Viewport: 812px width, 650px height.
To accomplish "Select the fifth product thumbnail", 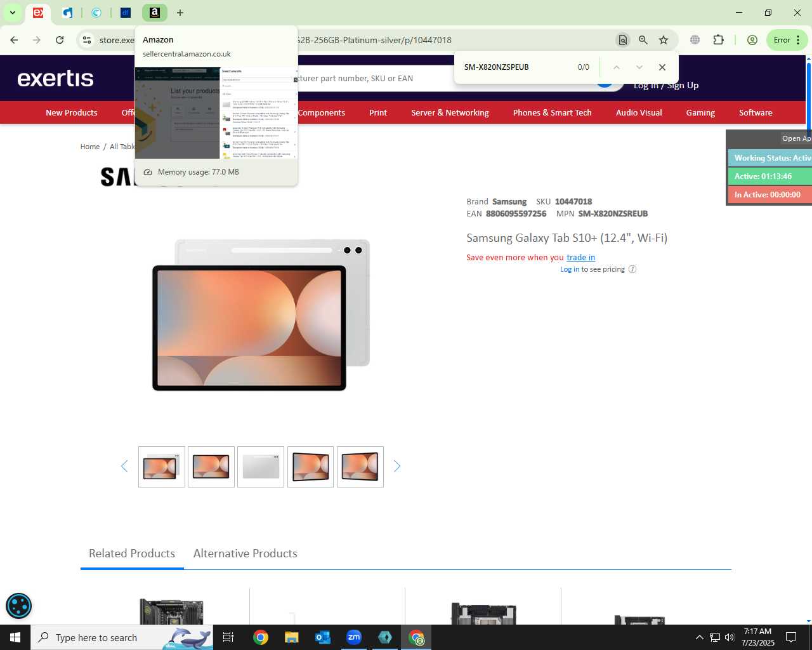I will [x=360, y=467].
